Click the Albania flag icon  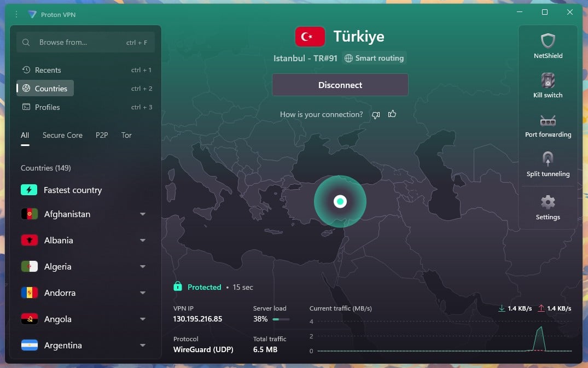(x=29, y=240)
